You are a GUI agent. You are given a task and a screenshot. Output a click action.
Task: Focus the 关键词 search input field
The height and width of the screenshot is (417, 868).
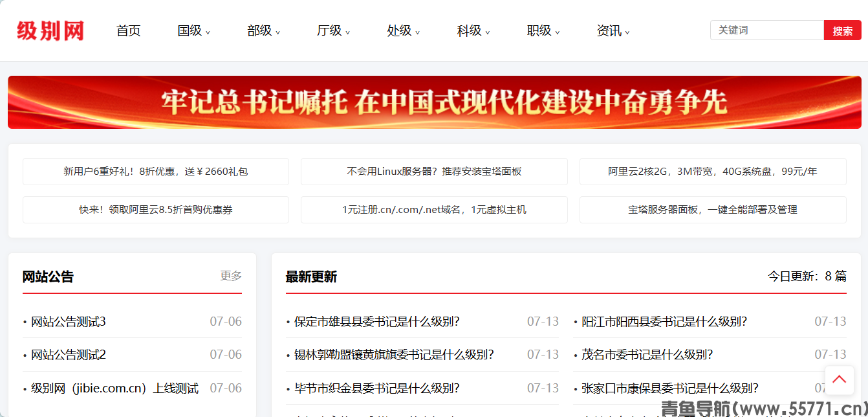pos(767,30)
